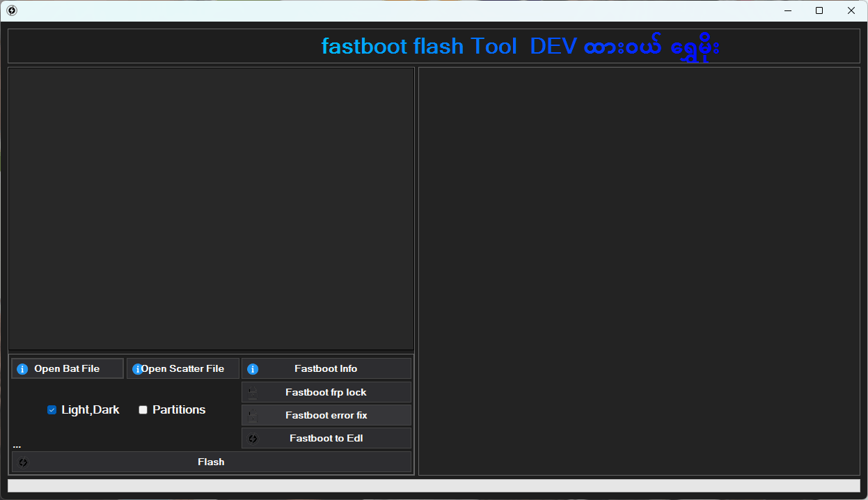
Task: Uncheck the Light,Dark checkbox
Action: point(52,409)
